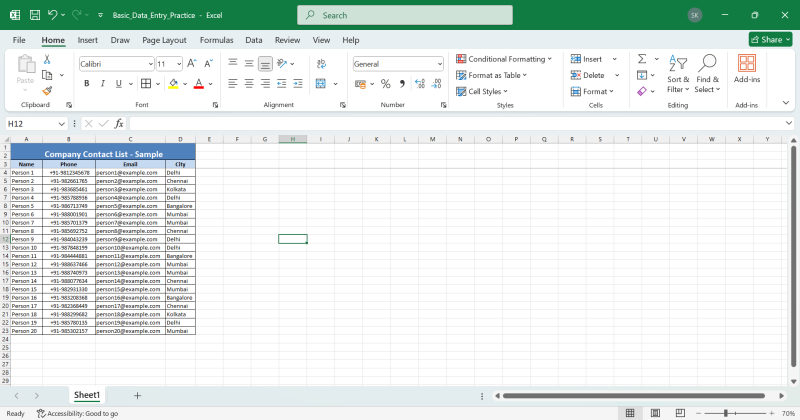This screenshot has width=800, height=420.
Task: Click the Copy icon in Clipboard group
Action: point(47,76)
